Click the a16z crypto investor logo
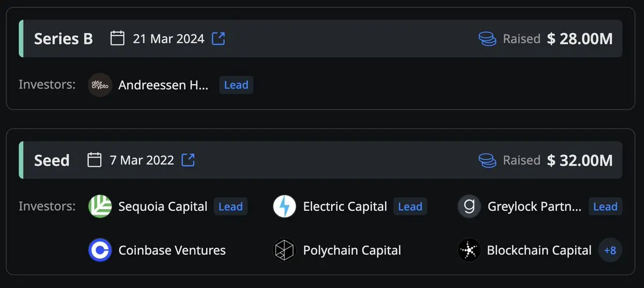This screenshot has width=644, height=288. click(x=100, y=85)
